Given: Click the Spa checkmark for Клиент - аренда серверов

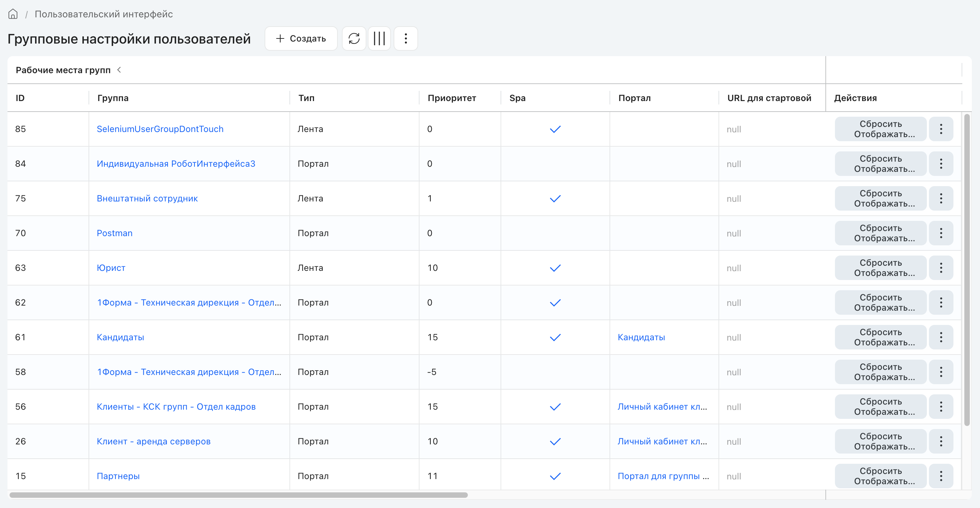Looking at the screenshot, I should [x=555, y=441].
